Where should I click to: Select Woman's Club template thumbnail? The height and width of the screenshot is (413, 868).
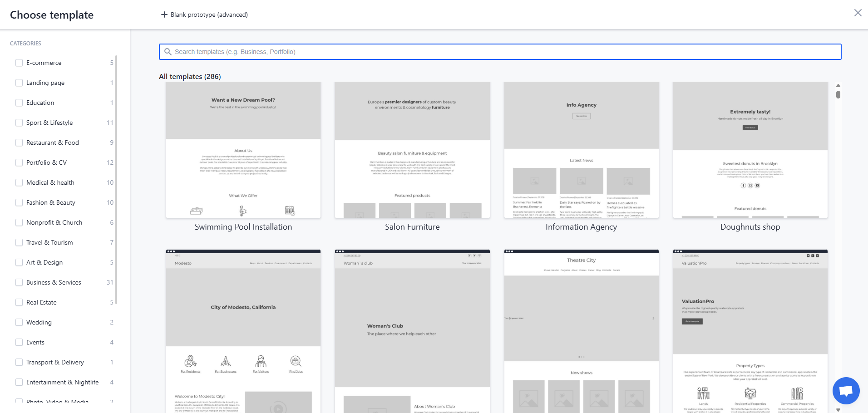[412, 331]
